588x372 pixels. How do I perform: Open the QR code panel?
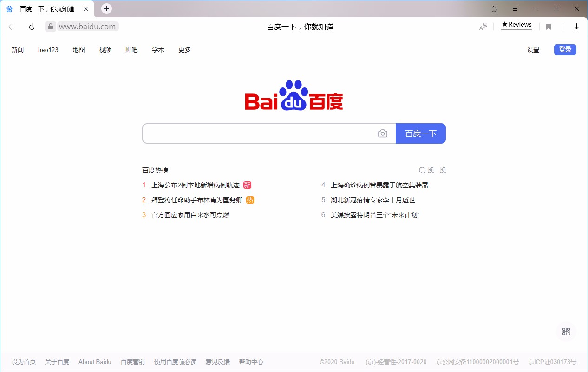point(566,332)
